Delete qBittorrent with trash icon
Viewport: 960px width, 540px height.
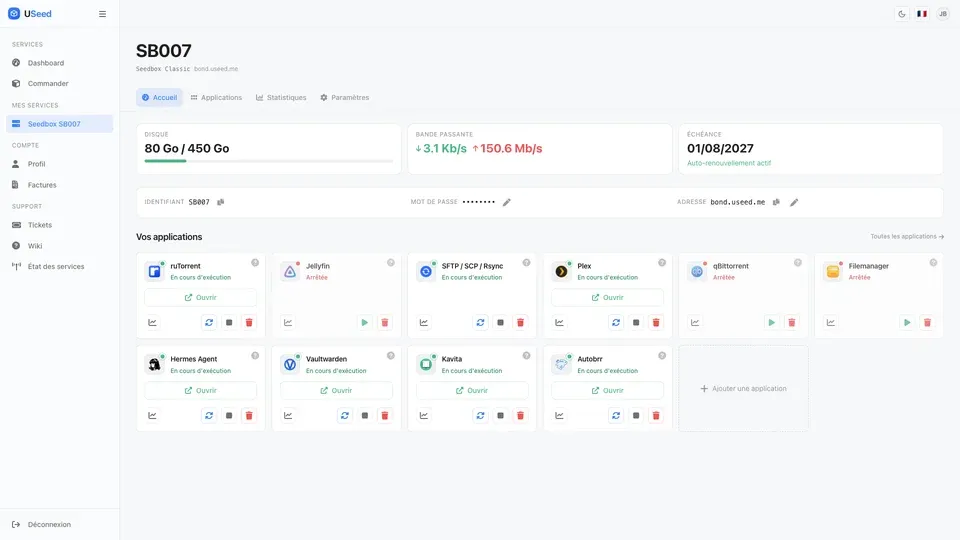(792, 323)
